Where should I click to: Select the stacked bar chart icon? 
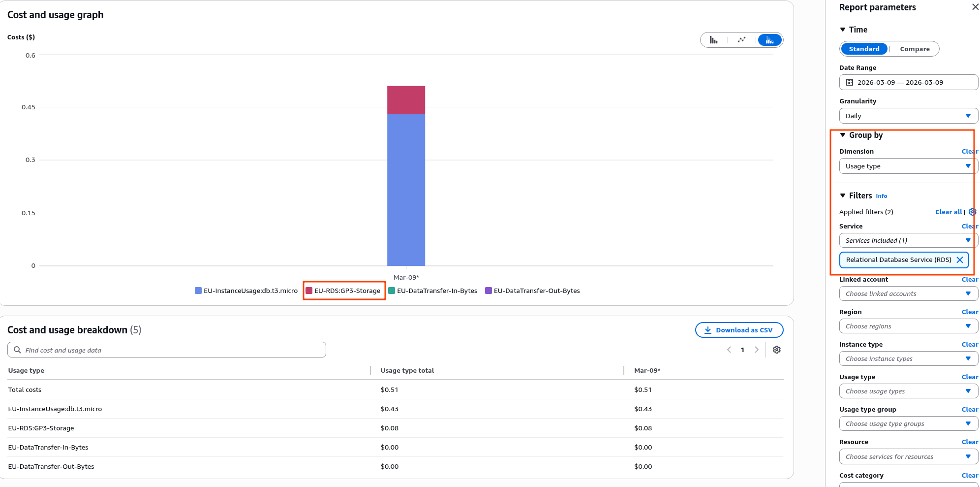point(769,40)
